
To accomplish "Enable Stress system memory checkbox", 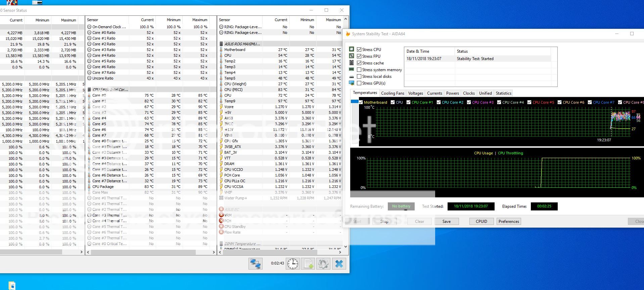I will tap(359, 69).
